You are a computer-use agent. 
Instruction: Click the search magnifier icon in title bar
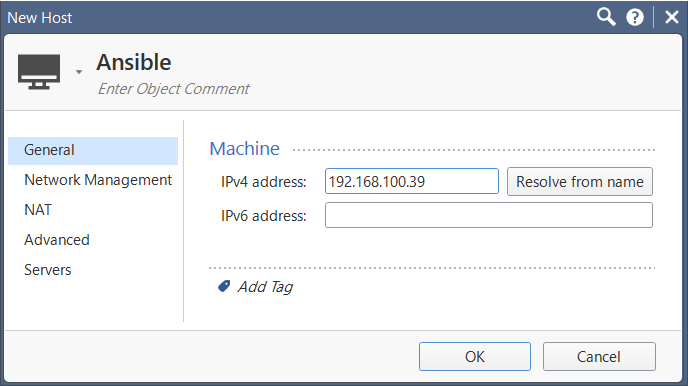click(x=606, y=18)
